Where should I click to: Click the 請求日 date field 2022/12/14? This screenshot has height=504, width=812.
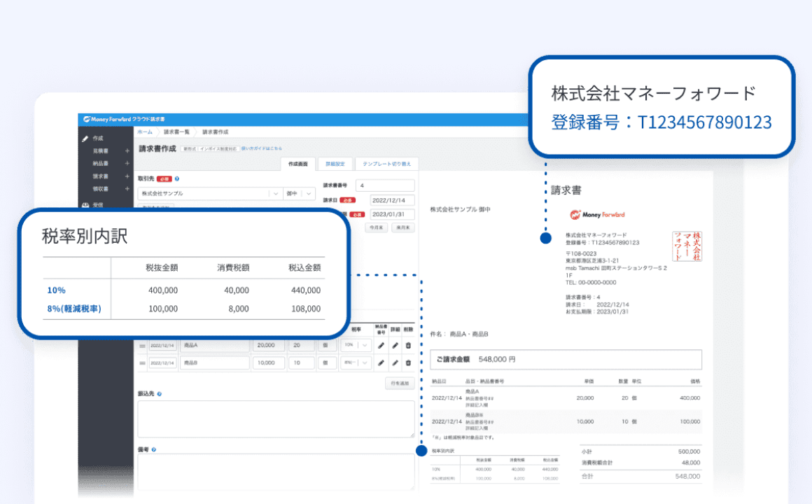coord(393,200)
